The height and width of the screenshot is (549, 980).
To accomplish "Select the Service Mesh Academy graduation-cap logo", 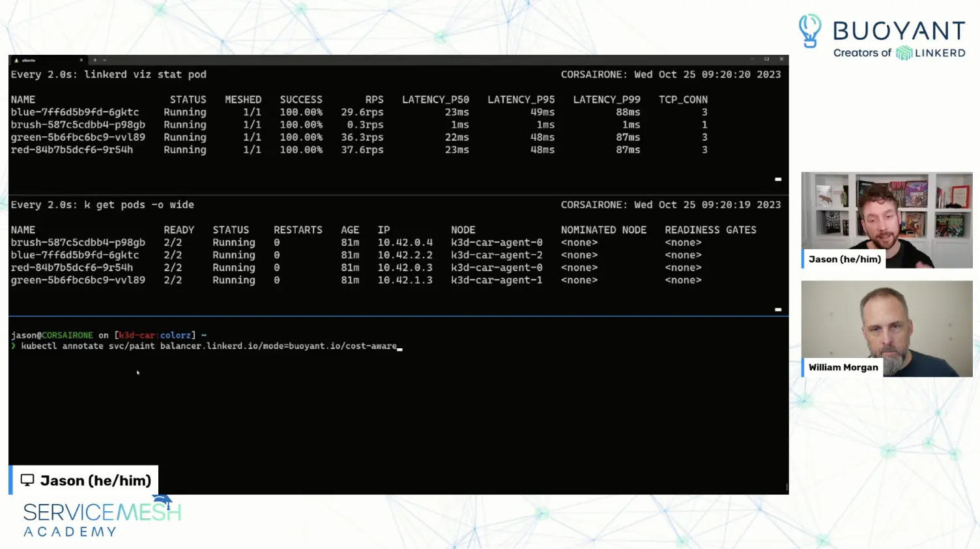I will point(164,499).
